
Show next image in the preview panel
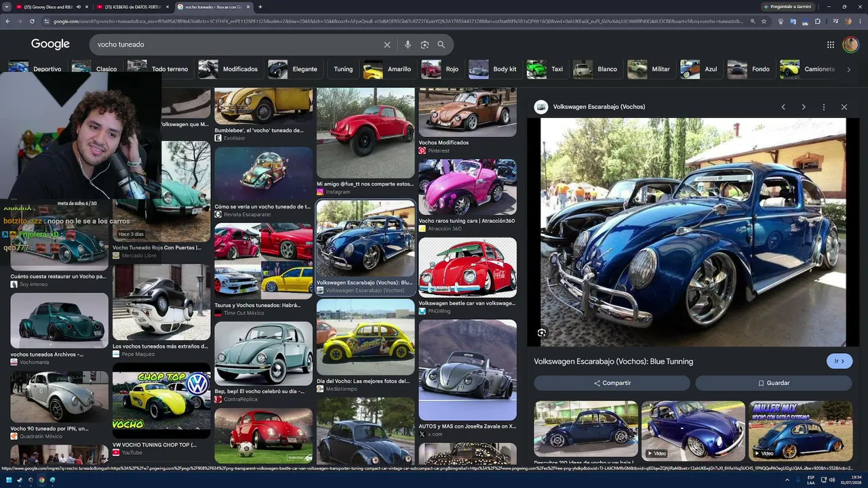pos(804,107)
